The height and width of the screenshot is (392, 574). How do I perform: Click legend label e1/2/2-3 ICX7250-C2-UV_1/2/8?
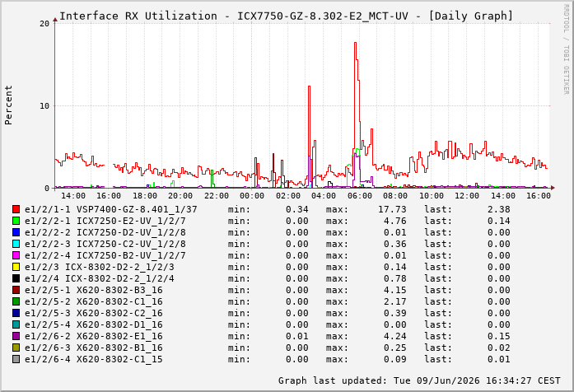click(x=105, y=244)
